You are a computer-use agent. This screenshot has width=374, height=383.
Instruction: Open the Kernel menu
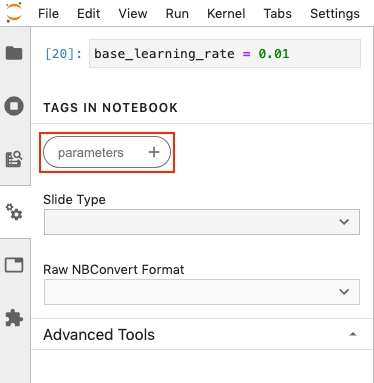pos(226,14)
